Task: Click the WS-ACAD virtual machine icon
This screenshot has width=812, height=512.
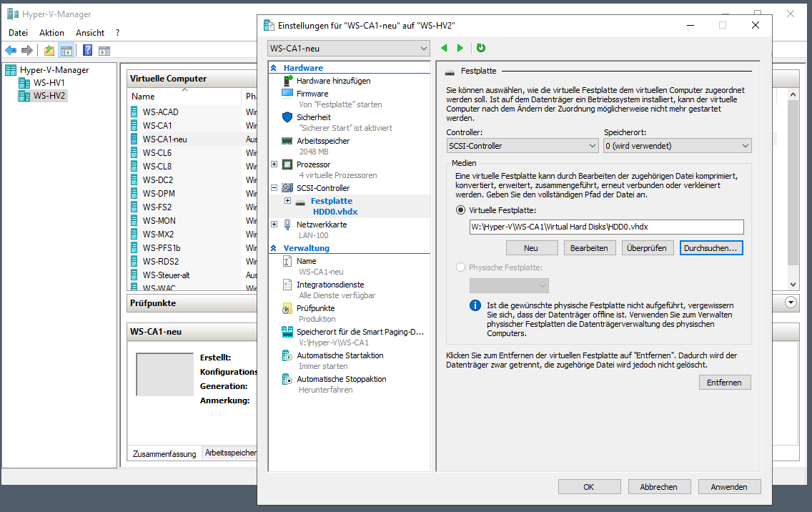Action: pos(134,112)
